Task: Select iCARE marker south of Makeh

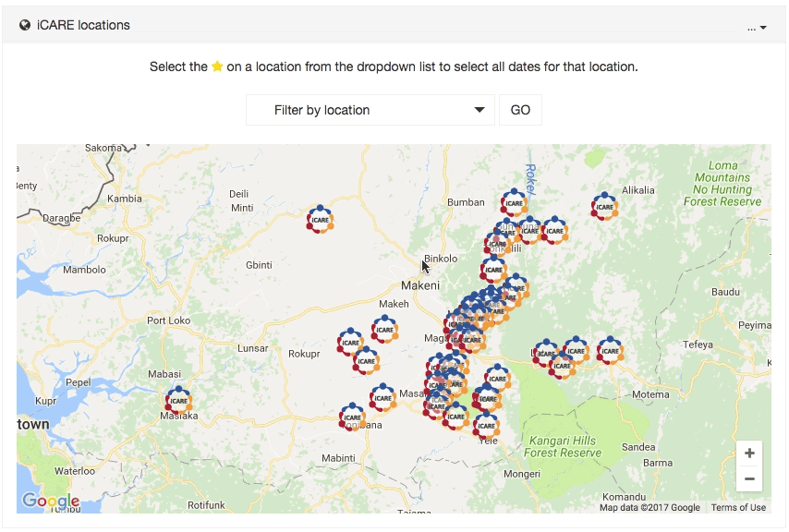Action: [x=385, y=330]
